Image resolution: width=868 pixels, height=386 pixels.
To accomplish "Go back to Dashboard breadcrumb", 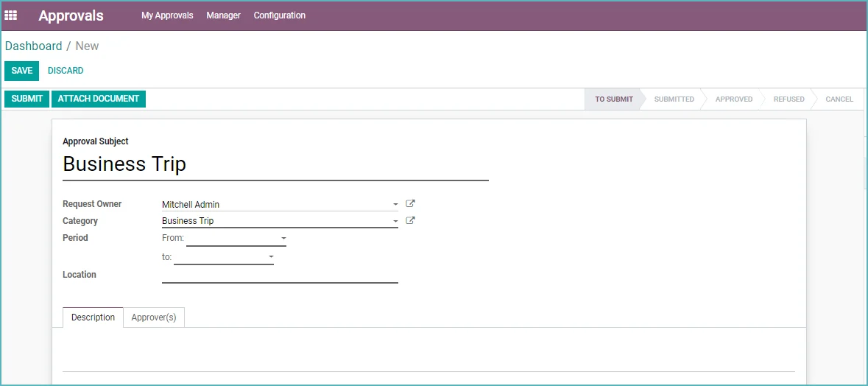I will (34, 46).
